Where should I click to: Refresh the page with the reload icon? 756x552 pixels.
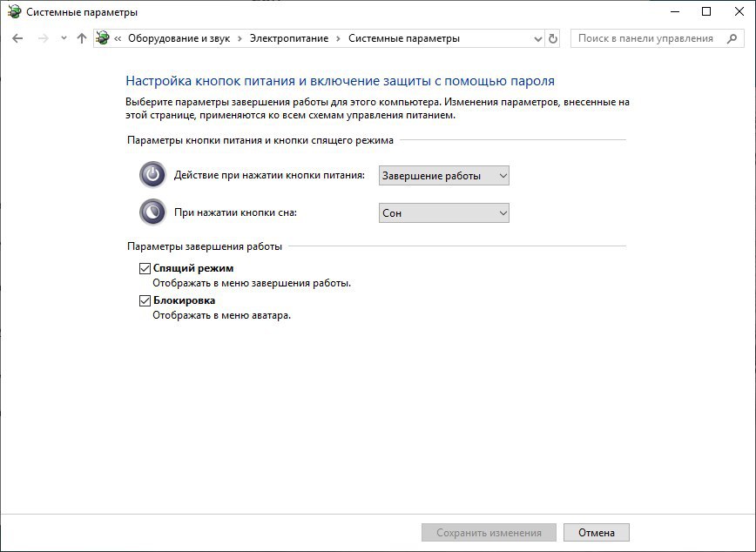pyautogui.click(x=553, y=38)
